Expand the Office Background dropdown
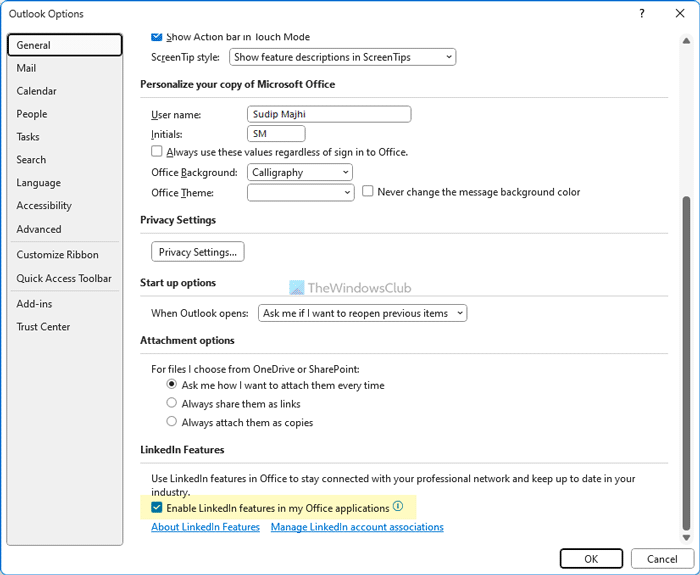Screen dimensions: 700x575 coord(300,173)
